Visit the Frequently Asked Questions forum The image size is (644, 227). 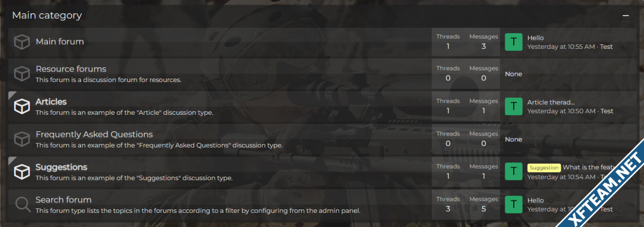coord(94,134)
